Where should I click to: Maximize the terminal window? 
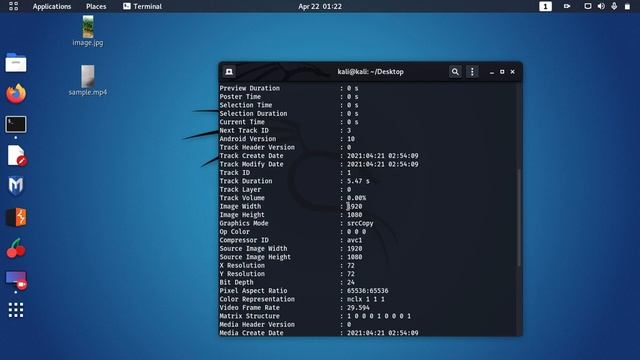[502, 72]
